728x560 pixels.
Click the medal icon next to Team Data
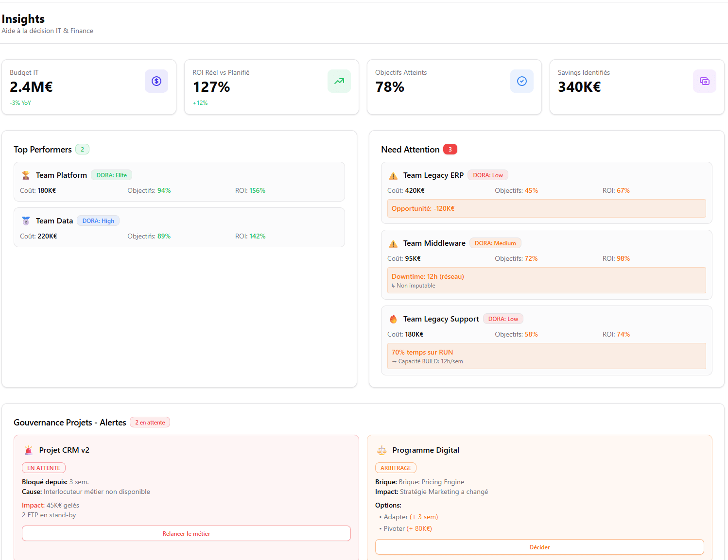pos(26,221)
